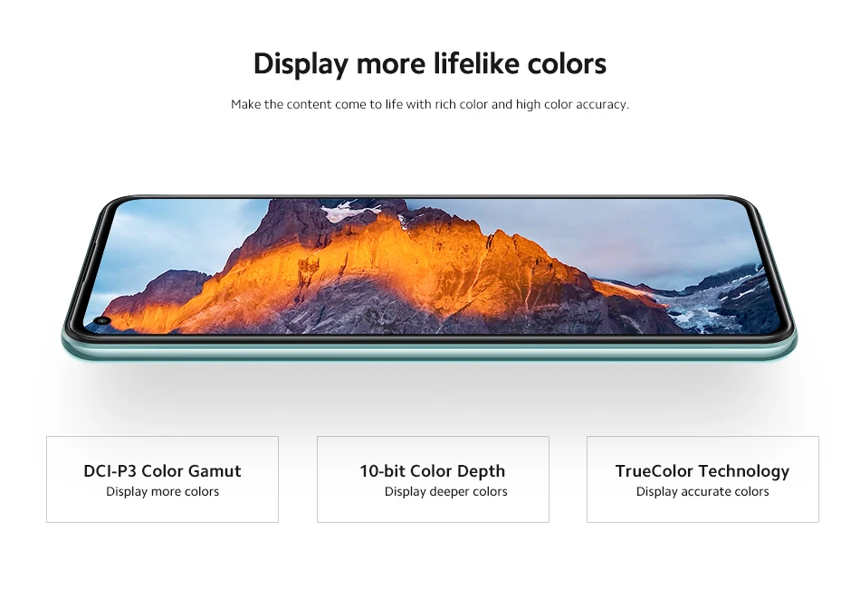Screen dimensions: 860x616
Task: Click the snow patch on the summit
Action: pyautogui.click(x=343, y=212)
